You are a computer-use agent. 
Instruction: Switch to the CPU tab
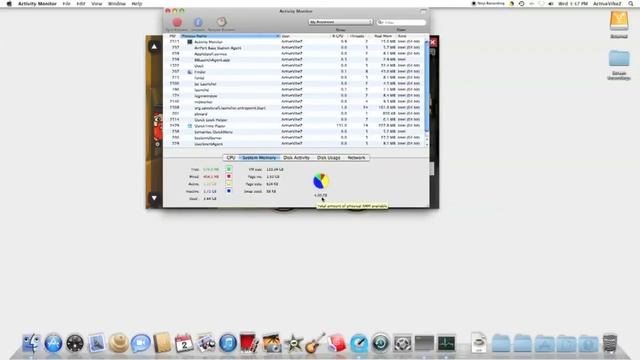click(231, 158)
